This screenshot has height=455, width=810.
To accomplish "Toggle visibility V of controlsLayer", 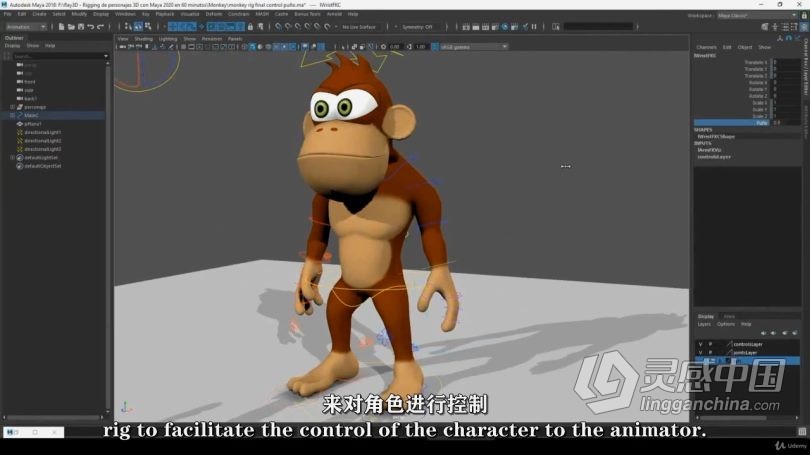I will [x=700, y=344].
